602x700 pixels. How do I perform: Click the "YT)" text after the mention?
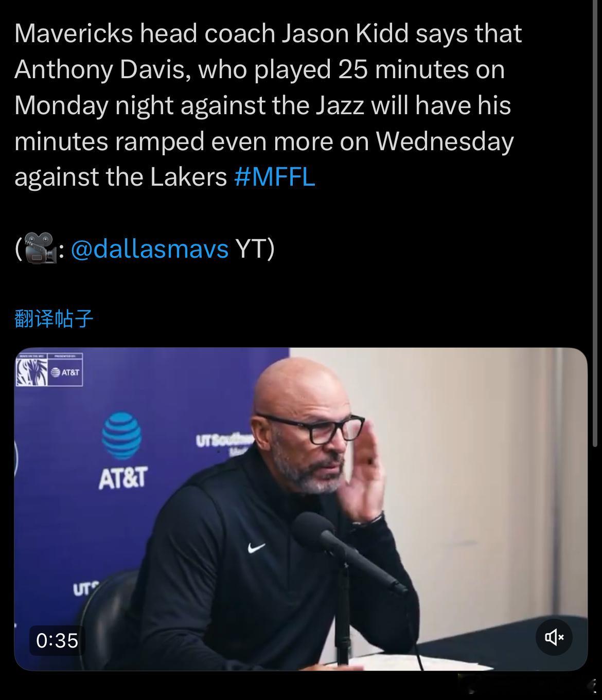pos(255,249)
